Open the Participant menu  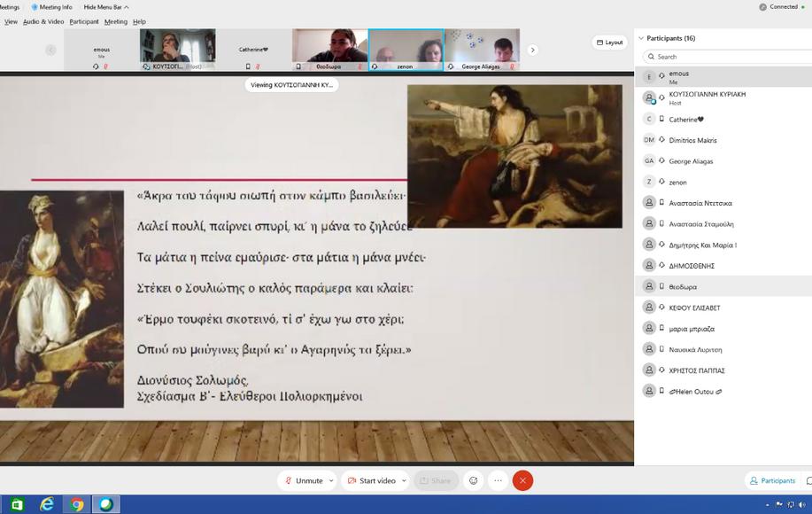tap(84, 22)
